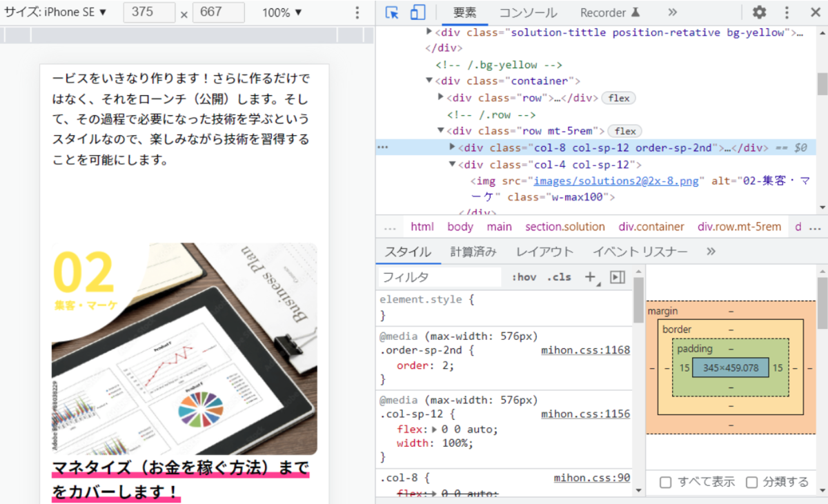Switch to the 要素 tab
This screenshot has width=828, height=504.
pos(465,12)
